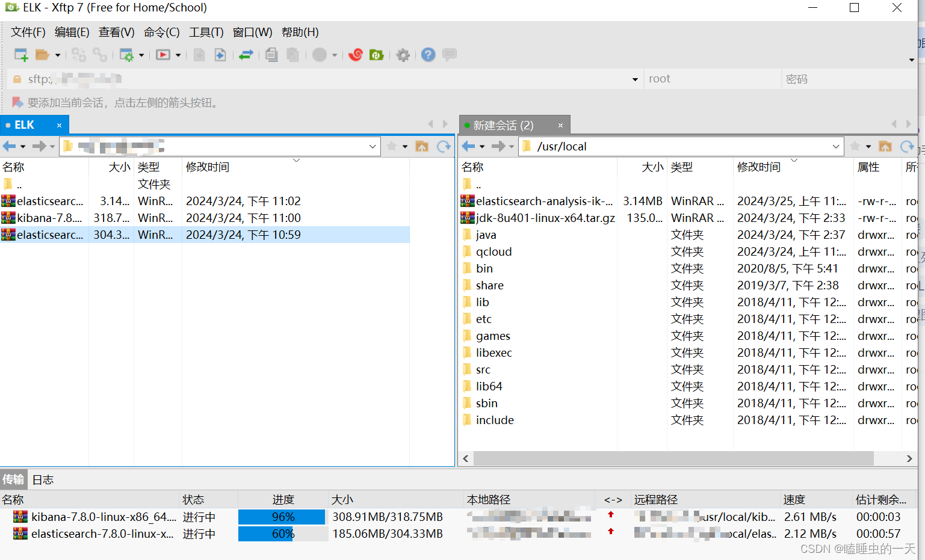Select the remote qcloud folder

[493, 251]
